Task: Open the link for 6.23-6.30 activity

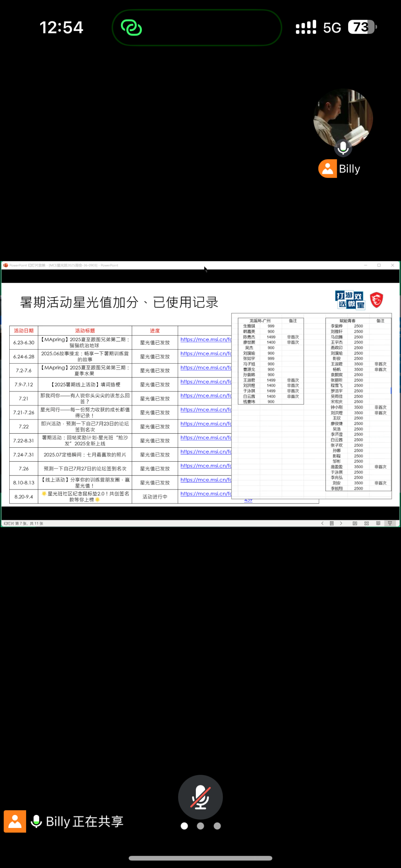Action: pyautogui.click(x=206, y=339)
